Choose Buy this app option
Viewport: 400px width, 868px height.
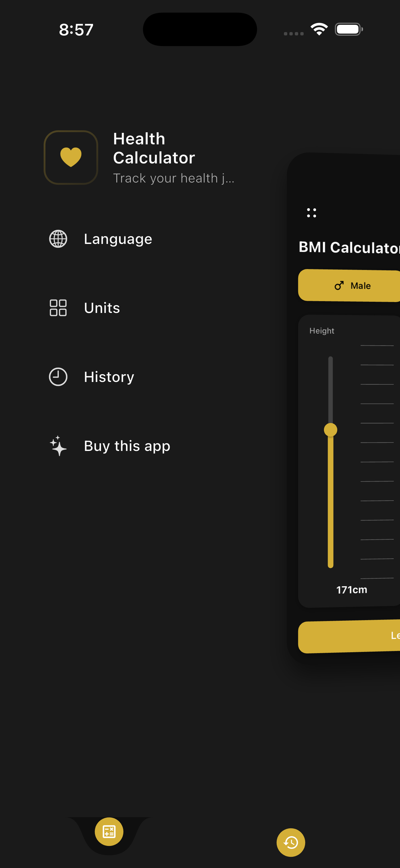coord(127,446)
